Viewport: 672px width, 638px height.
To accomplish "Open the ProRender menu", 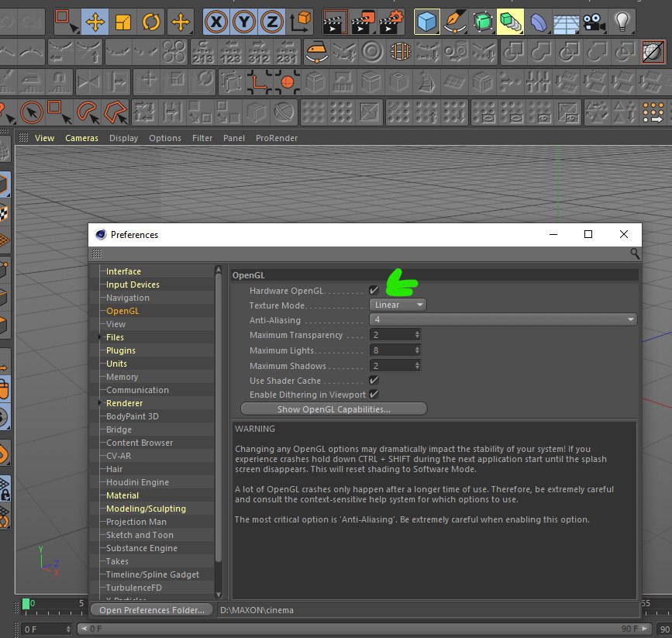I will (277, 138).
